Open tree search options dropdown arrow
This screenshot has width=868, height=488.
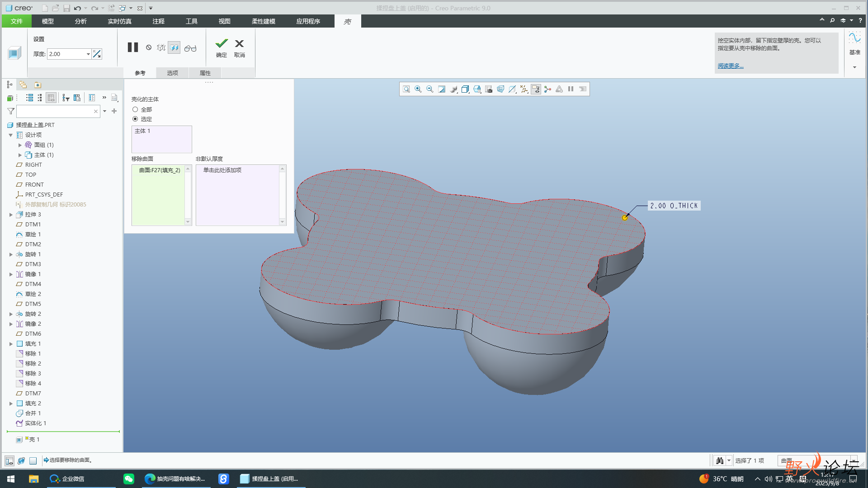[105, 111]
